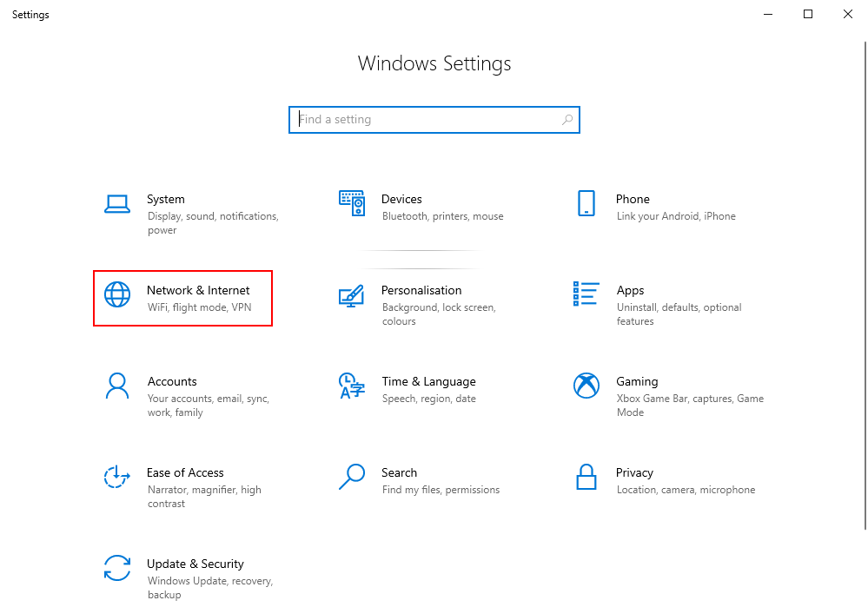
Task: Click the Network & Internet globe icon
Action: (117, 294)
